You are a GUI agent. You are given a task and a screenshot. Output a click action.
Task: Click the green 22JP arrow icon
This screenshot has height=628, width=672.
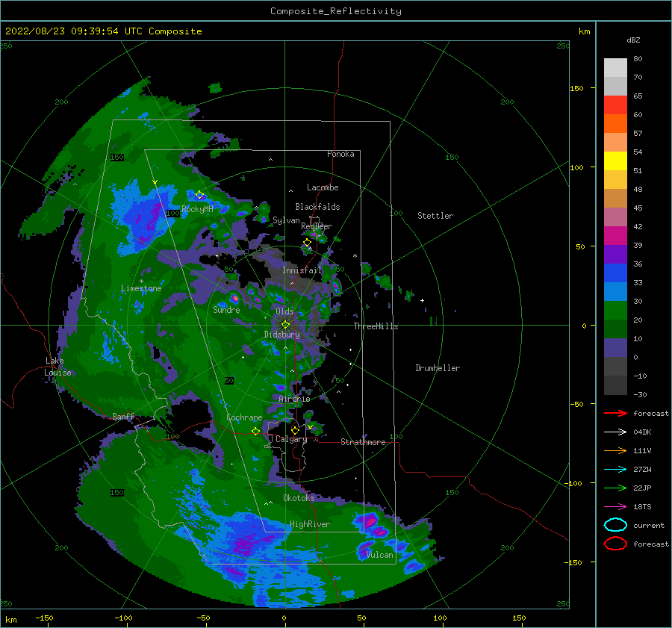[615, 488]
